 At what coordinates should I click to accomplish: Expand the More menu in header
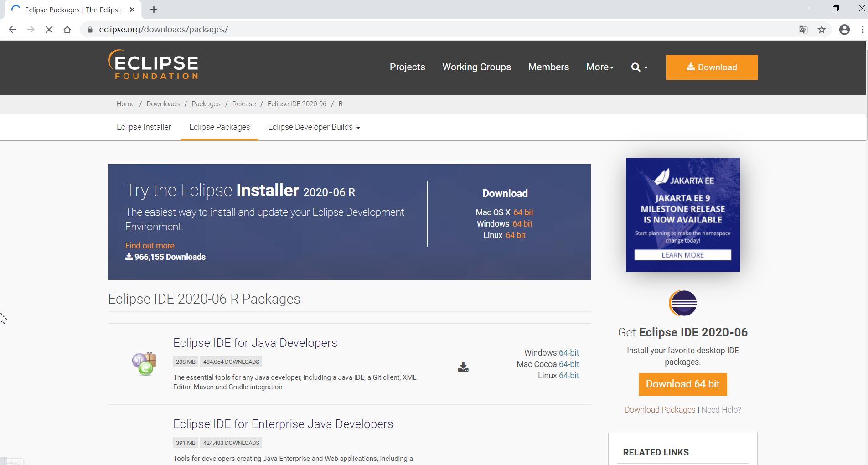pyautogui.click(x=600, y=67)
